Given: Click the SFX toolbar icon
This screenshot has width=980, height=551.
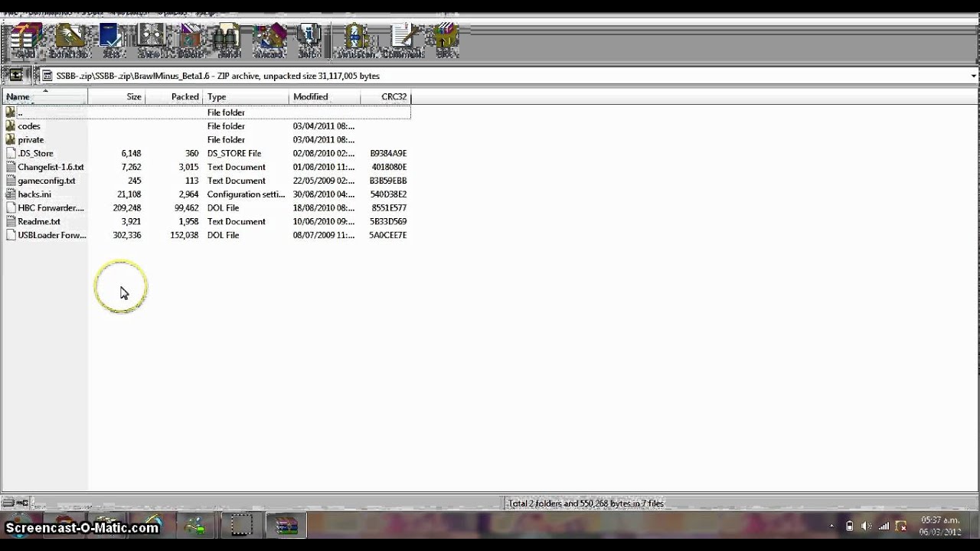Looking at the screenshot, I should (446, 40).
